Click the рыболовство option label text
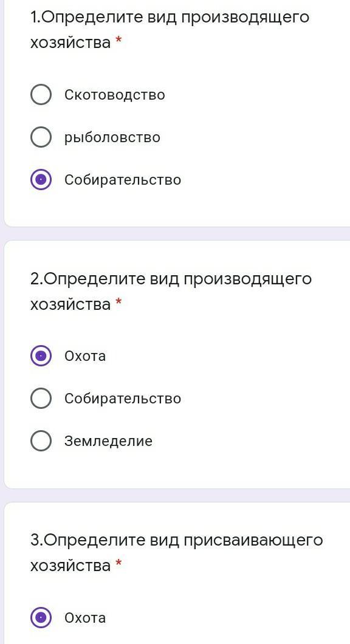 pos(112,137)
